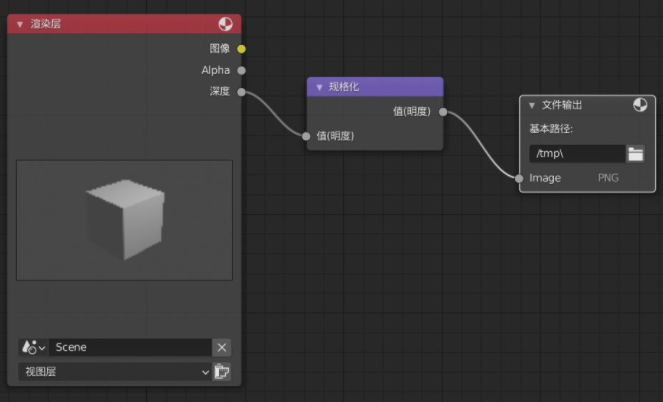
Task: Click 值(明度) input socket on 规格化 node
Action: click(x=307, y=135)
